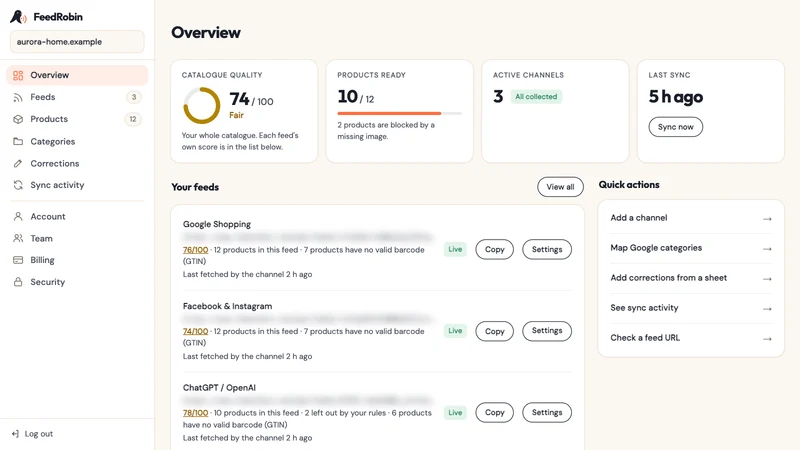Screen dimensions: 800x450
Task: Click arrow beside Add corrections from a sheet
Action: point(767,279)
